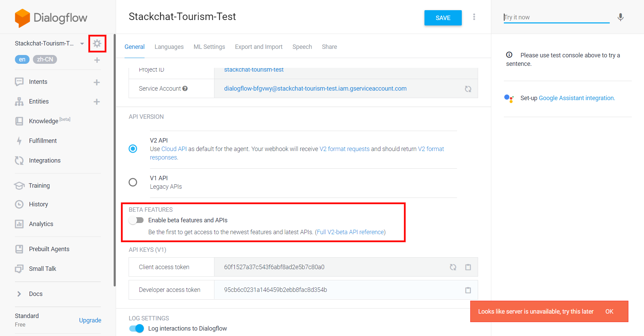The height and width of the screenshot is (336, 644).
Task: Open Training in the sidebar
Action: (39, 186)
